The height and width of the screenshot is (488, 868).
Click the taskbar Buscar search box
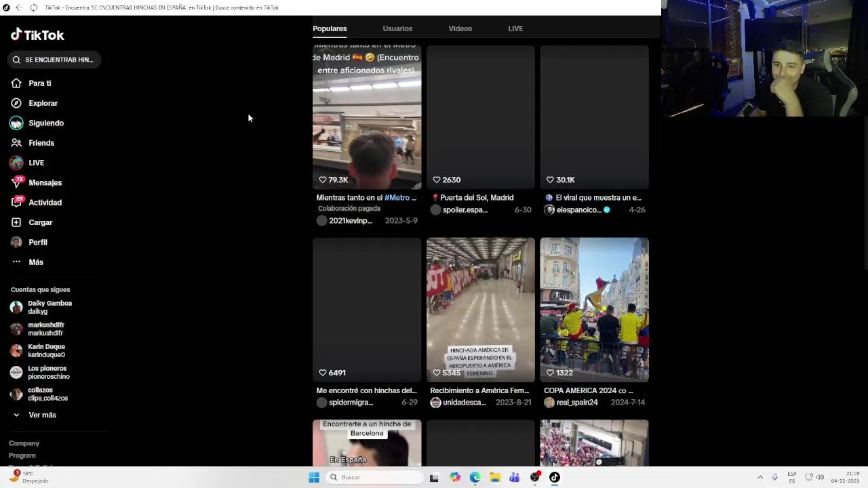(x=375, y=477)
